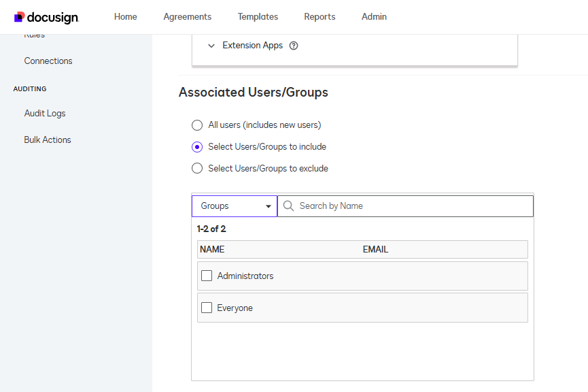Click the Associated Users/Groups heading
Viewport: 588px width, 392px height.
coord(254,93)
